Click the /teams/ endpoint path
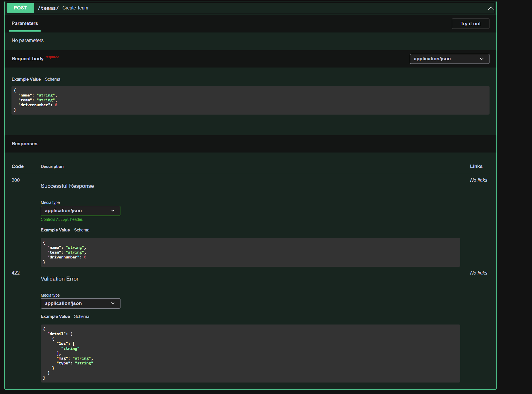The height and width of the screenshot is (394, 532). point(48,8)
